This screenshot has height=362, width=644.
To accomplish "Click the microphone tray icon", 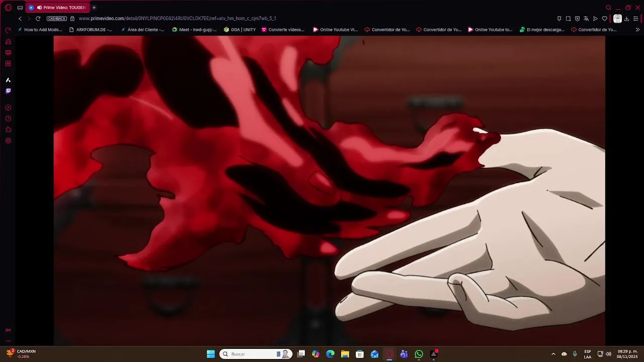I will [575, 354].
